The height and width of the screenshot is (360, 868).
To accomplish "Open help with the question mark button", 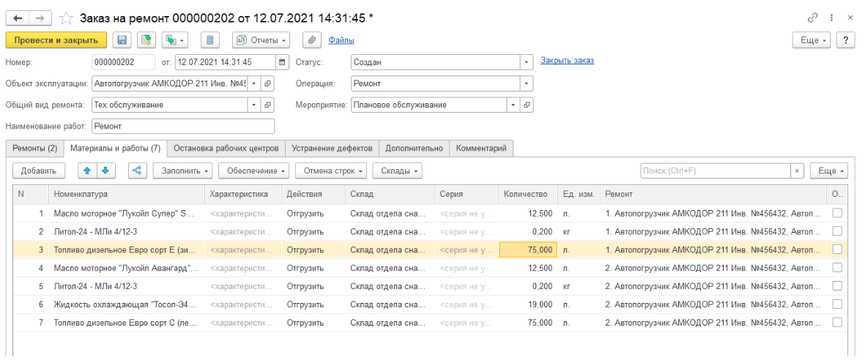I will tap(845, 40).
